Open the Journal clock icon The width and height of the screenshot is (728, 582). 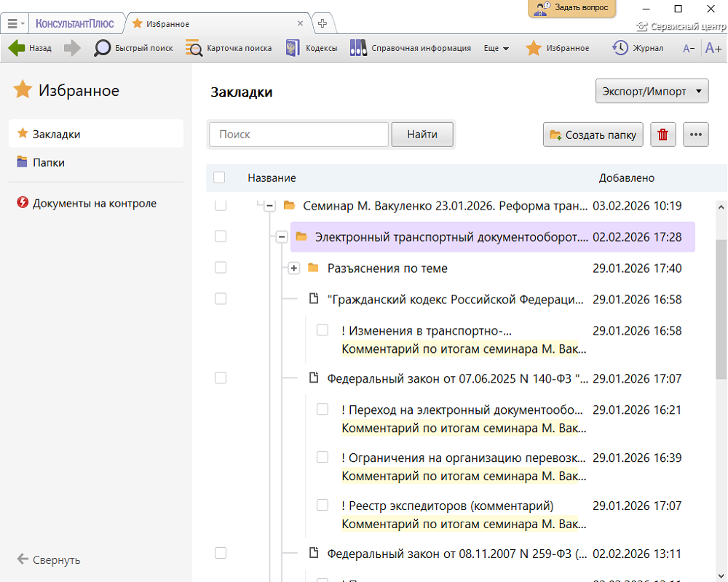pos(620,48)
